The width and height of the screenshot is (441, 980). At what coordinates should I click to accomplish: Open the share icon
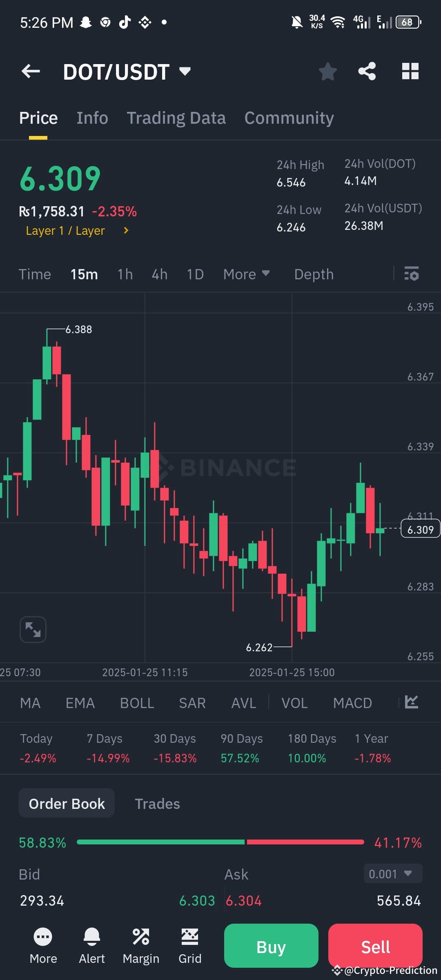[367, 71]
